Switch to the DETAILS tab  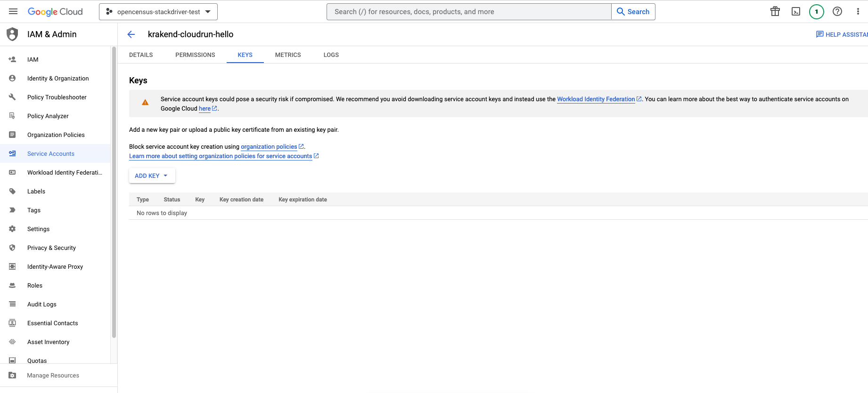click(141, 55)
